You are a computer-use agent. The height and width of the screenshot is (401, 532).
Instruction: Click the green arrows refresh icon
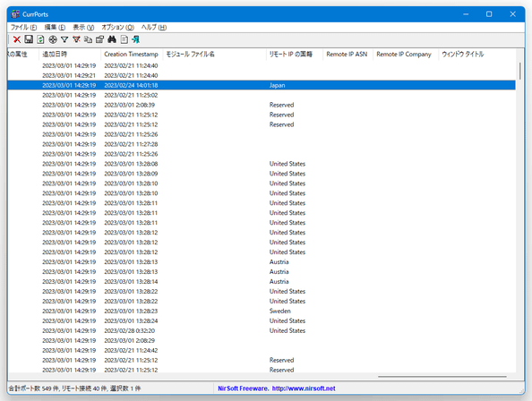40,39
